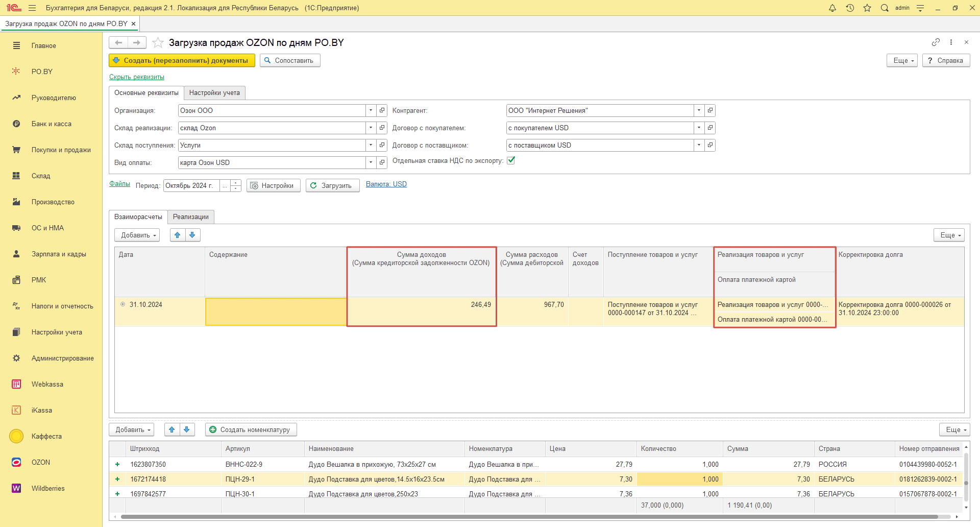Open the history clock icon
The height and width of the screenshot is (527, 980).
click(x=850, y=8)
